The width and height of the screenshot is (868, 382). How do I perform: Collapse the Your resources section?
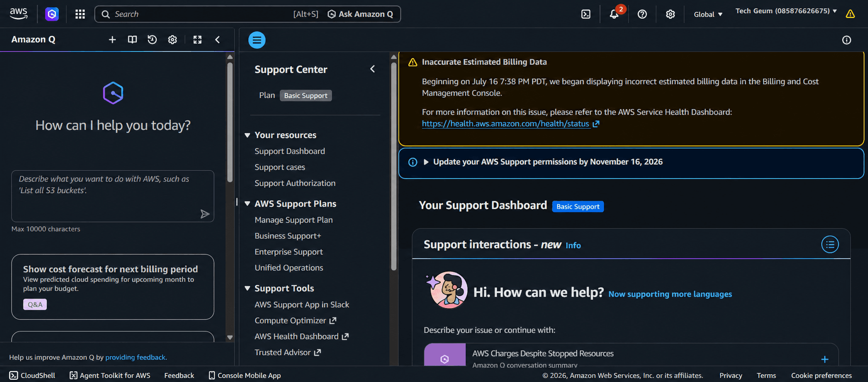coord(247,135)
